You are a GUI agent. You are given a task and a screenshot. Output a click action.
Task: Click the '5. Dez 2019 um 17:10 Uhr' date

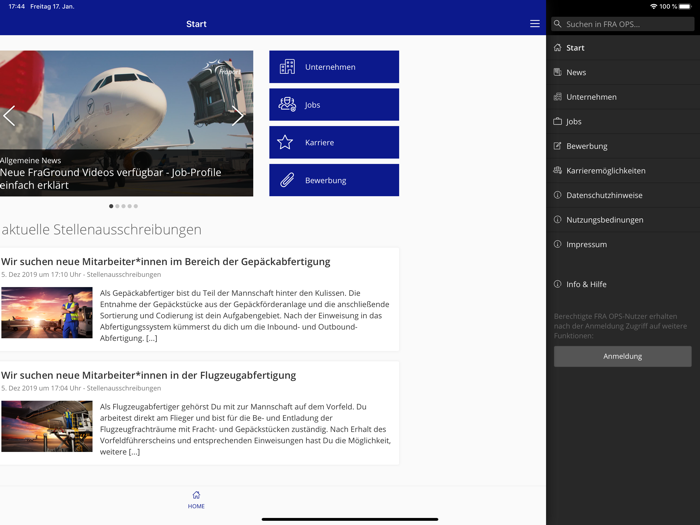pyautogui.click(x=41, y=275)
